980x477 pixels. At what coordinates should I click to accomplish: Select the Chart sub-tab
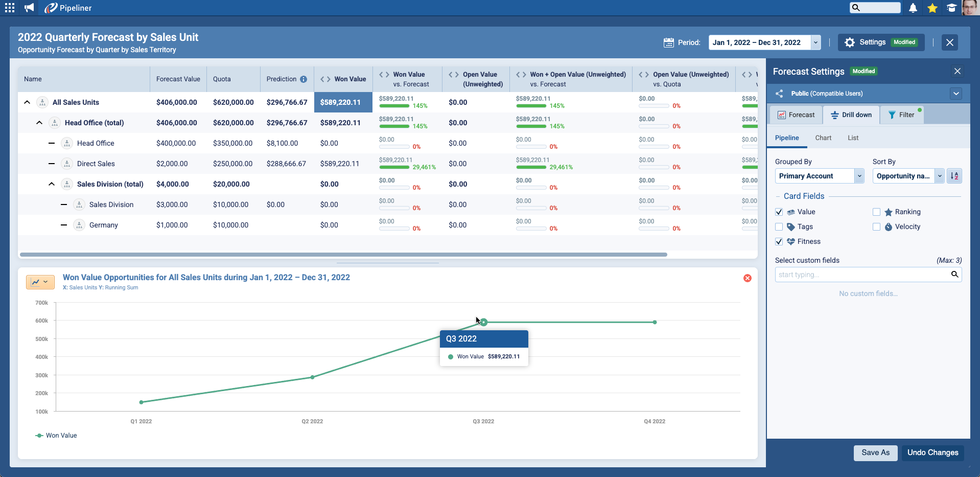pyautogui.click(x=823, y=138)
